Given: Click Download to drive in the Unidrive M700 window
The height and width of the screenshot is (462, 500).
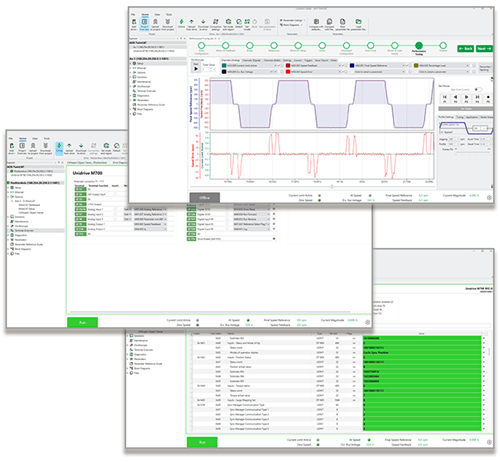Looking at the screenshot, I should pos(81,148).
